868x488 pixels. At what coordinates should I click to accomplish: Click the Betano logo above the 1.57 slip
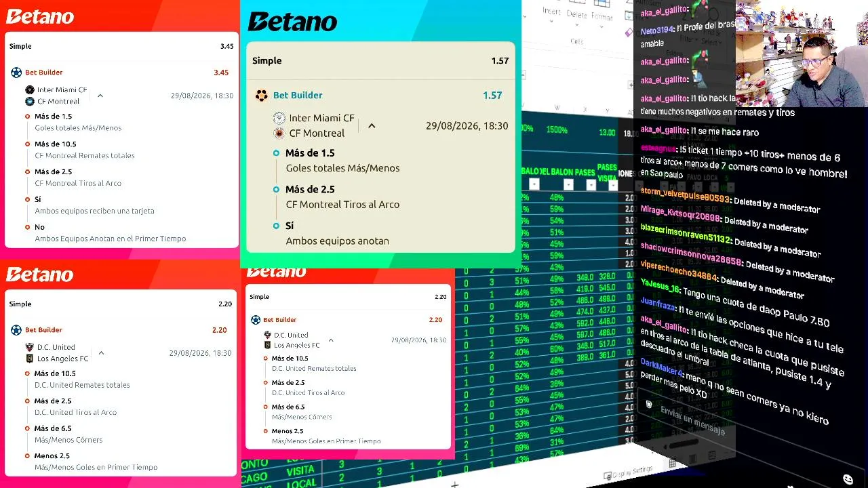(292, 22)
